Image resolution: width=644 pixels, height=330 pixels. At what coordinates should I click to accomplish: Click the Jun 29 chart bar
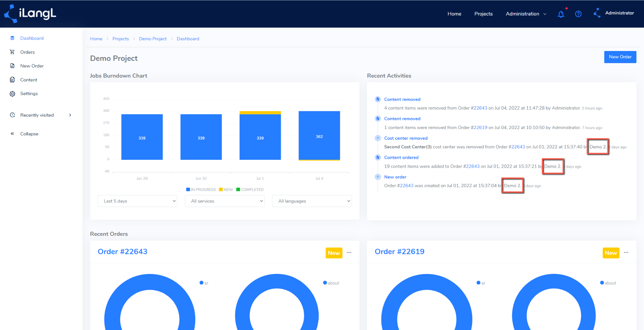coord(142,137)
